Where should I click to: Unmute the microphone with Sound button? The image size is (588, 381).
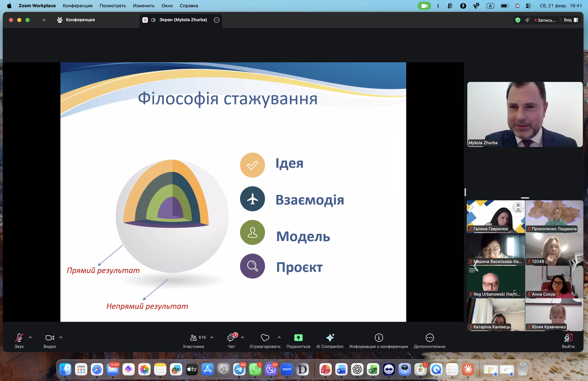pyautogui.click(x=19, y=338)
